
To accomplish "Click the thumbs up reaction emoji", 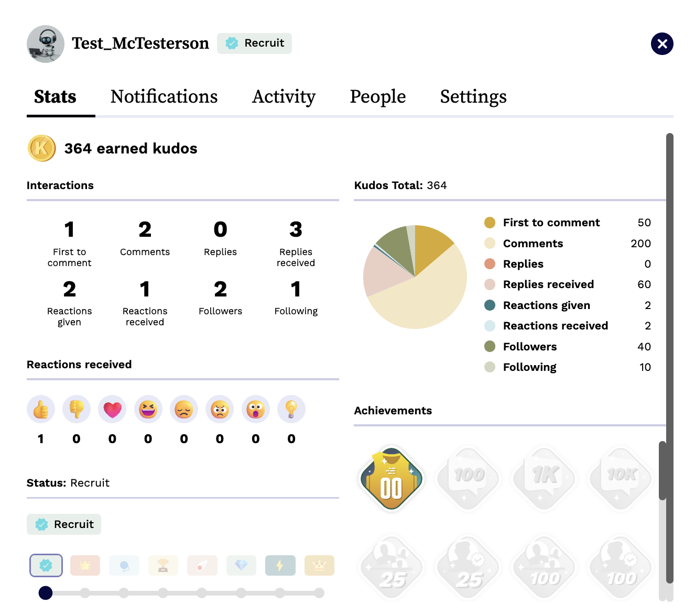I will point(41,409).
